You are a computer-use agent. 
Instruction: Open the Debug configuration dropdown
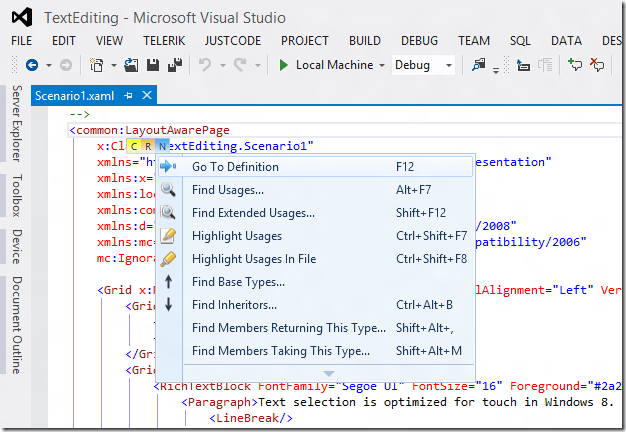(423, 65)
